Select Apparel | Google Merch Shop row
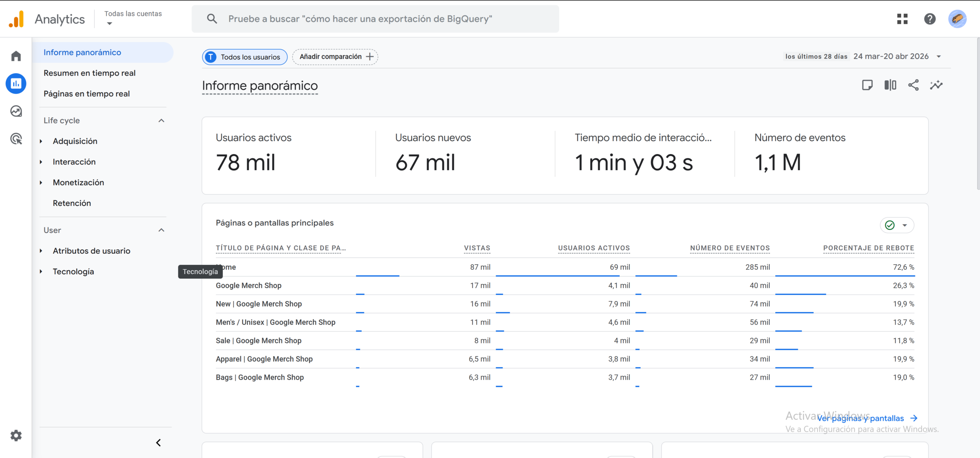This screenshot has height=458, width=980. pyautogui.click(x=565, y=359)
